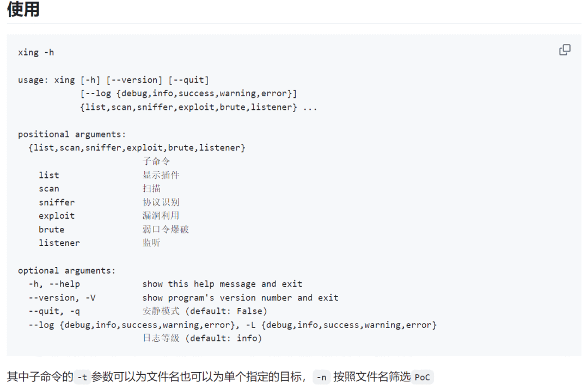Image resolution: width=588 pixels, height=390 pixels.
Task: Click the 'xing -h' command line
Action: pos(36,52)
